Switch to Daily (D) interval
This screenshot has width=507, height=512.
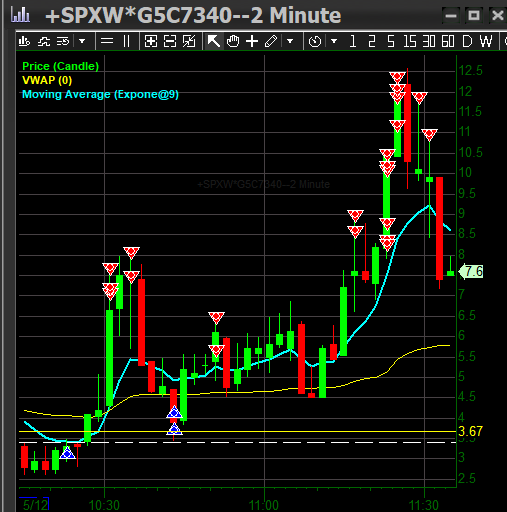(x=467, y=42)
